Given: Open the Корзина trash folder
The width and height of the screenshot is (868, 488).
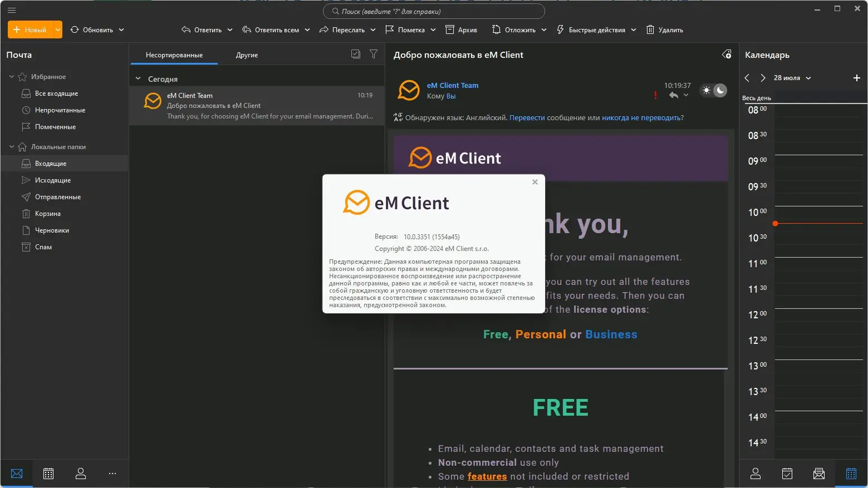Looking at the screenshot, I should [x=65, y=214].
